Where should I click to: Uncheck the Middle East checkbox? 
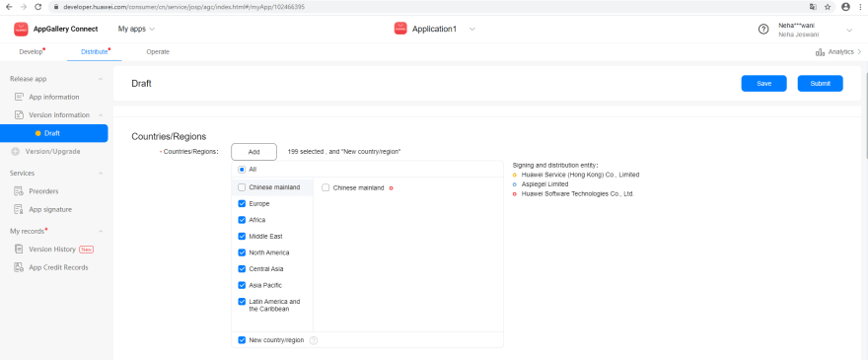click(242, 237)
